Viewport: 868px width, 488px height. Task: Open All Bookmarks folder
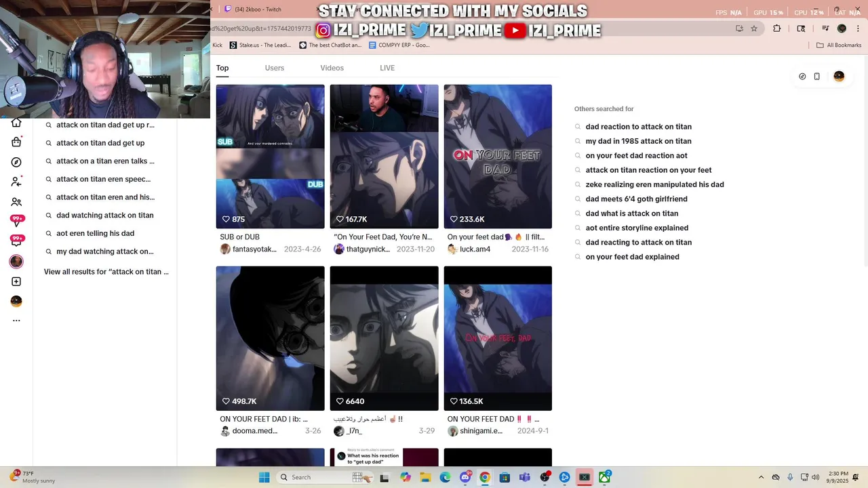[x=839, y=45]
